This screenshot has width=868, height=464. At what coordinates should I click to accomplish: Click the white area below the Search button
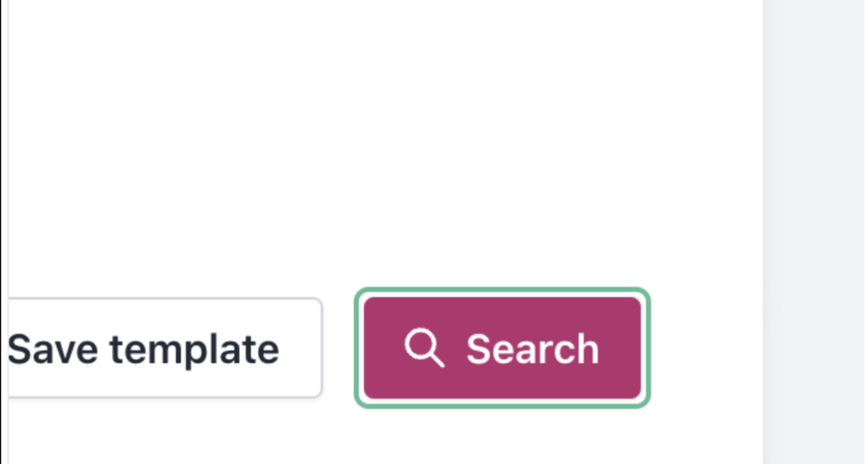point(502,437)
